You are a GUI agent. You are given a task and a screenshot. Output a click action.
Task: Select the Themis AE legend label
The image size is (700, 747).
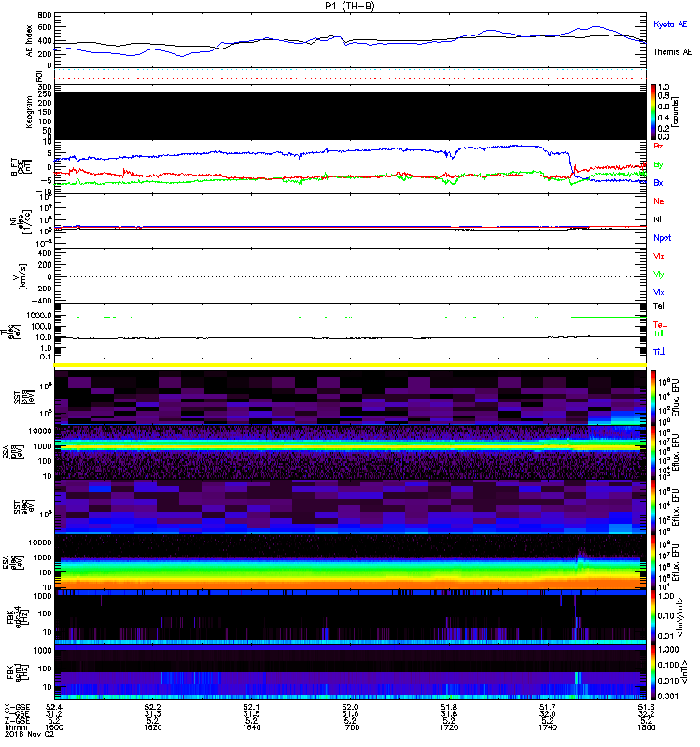coord(672,52)
